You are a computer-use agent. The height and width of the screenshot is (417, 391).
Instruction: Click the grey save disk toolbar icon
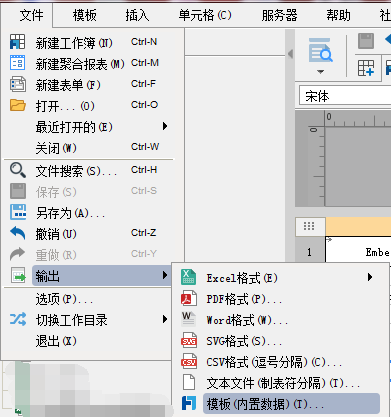tap(366, 41)
